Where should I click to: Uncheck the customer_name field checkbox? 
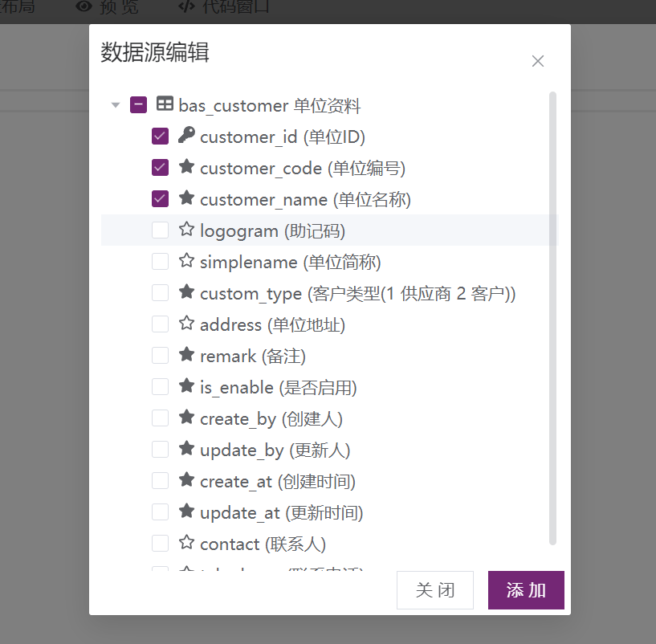[x=160, y=199]
